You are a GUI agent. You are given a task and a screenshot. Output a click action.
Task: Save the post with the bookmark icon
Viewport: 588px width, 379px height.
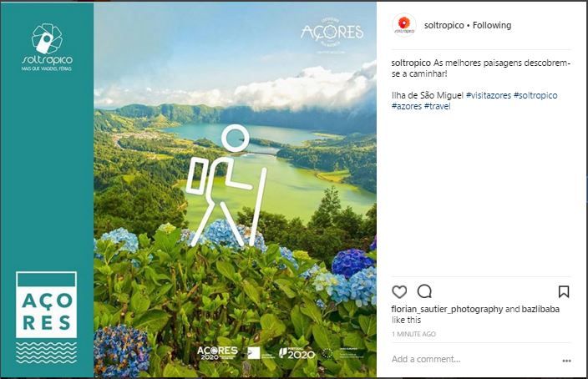point(564,291)
